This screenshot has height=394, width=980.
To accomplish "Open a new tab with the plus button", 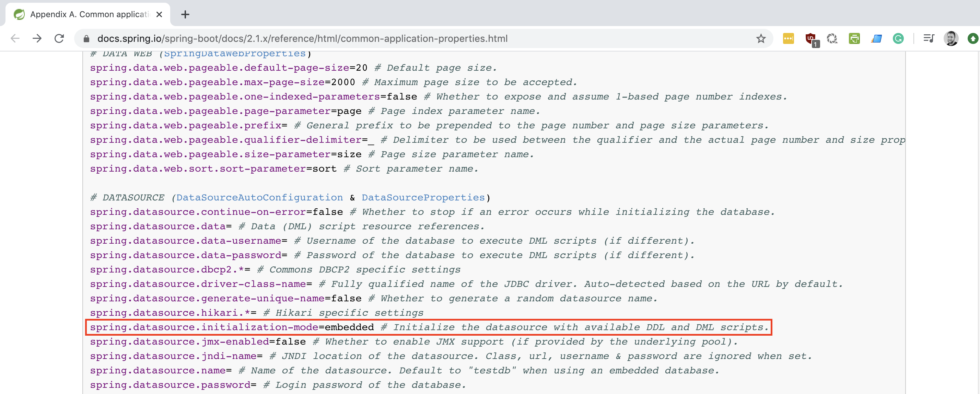I will point(185,14).
